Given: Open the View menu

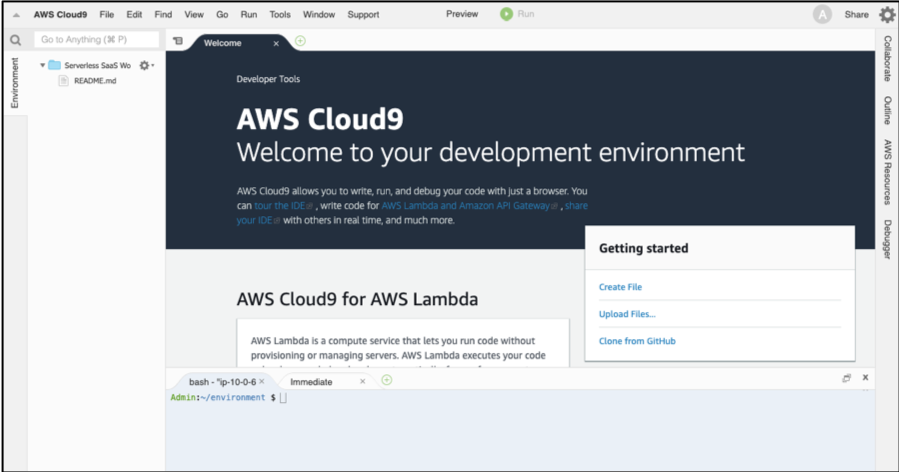Looking at the screenshot, I should point(194,14).
